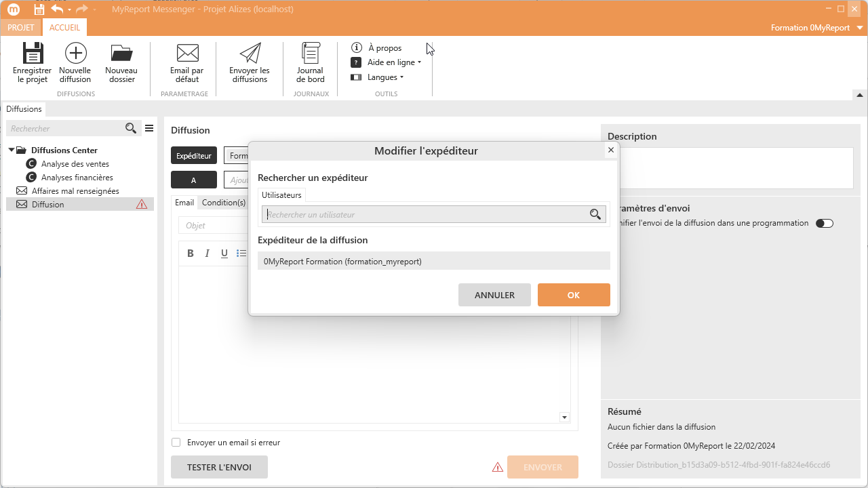Select the Utilisateurs tab in dialog
The height and width of the screenshot is (488, 868).
point(281,195)
